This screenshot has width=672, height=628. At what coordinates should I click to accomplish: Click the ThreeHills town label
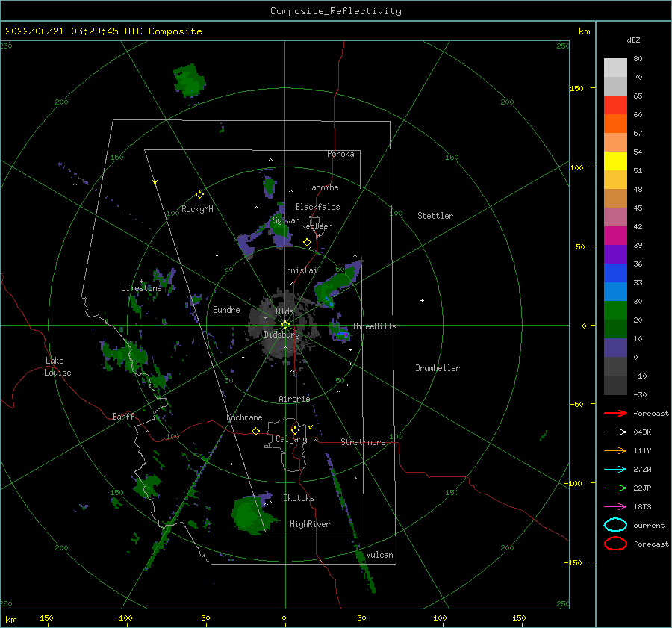coord(374,326)
